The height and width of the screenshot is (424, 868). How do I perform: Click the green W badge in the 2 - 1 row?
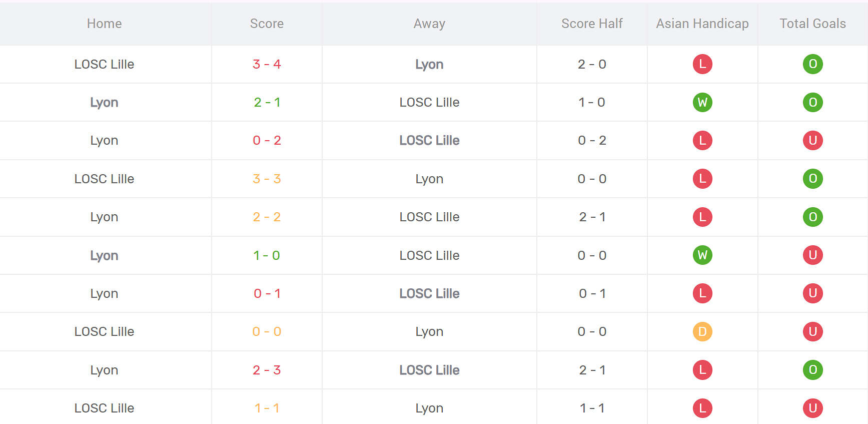click(x=702, y=102)
